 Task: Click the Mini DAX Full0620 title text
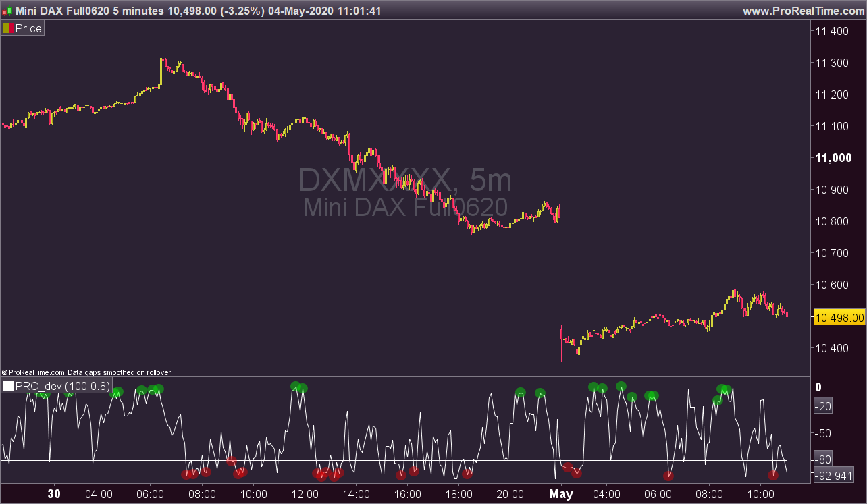[61, 11]
